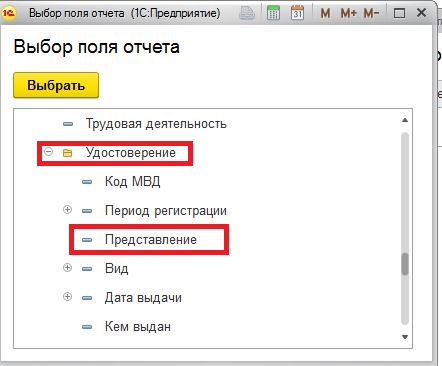
Task: Click the M+ memory add button
Action: point(349,14)
